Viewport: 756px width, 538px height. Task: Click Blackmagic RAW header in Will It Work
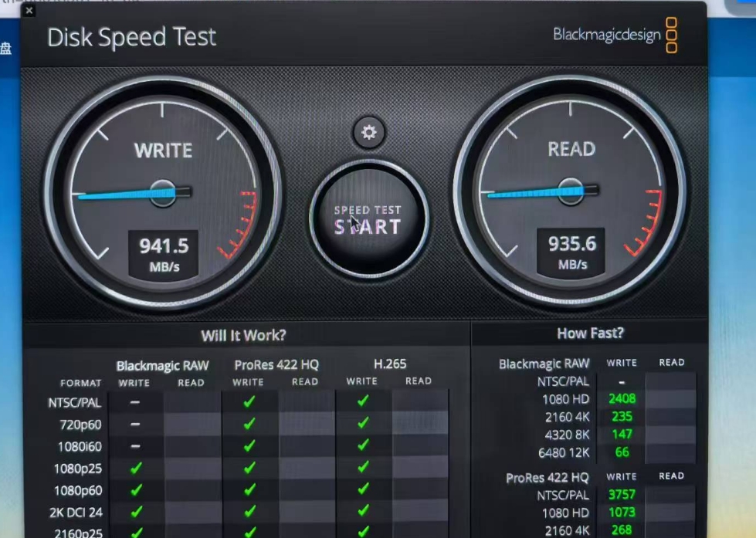pos(162,366)
